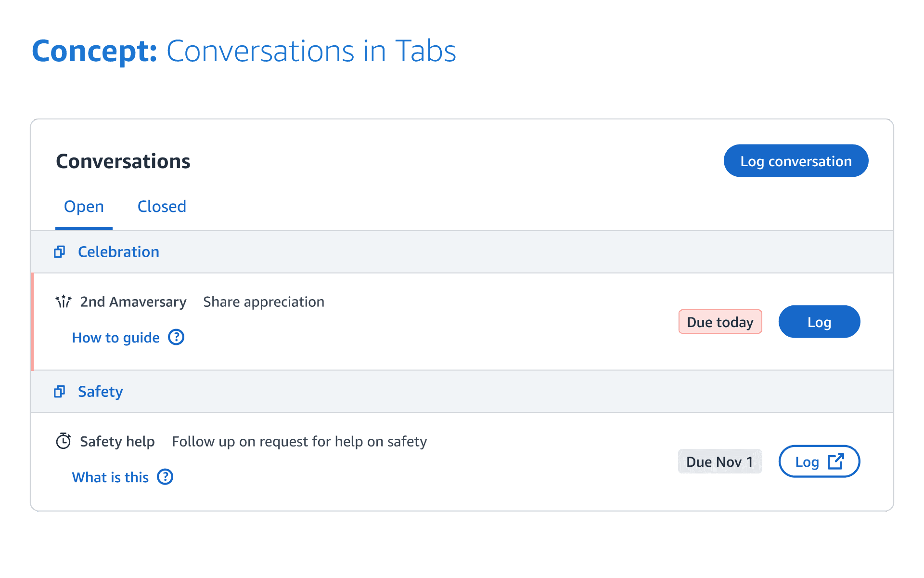
Task: Select the Safety help conversation title
Action: tap(117, 442)
